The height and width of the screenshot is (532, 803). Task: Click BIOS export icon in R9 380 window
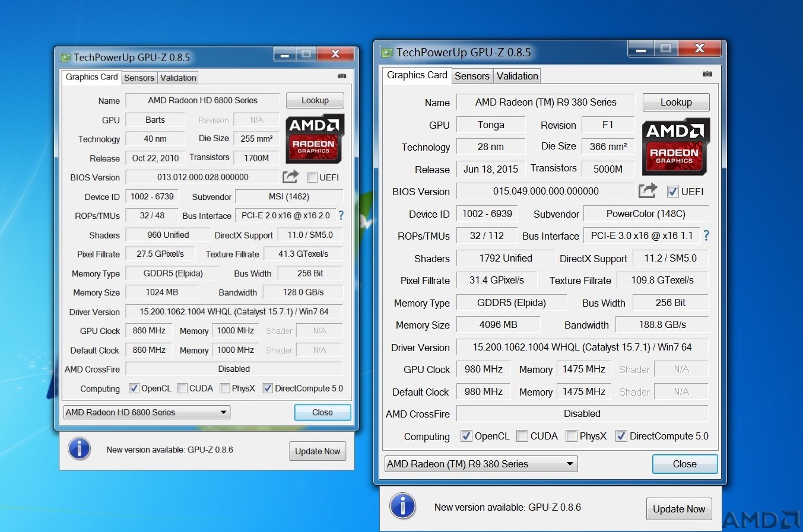648,190
